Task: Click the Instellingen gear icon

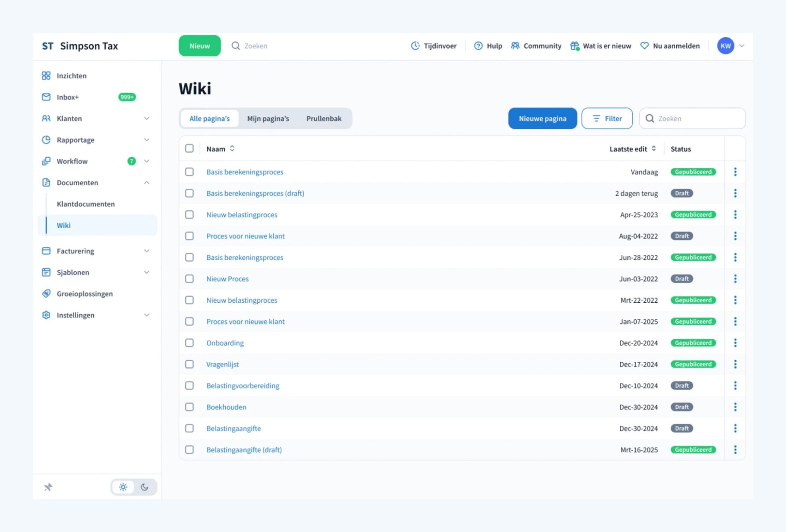Action: [46, 315]
